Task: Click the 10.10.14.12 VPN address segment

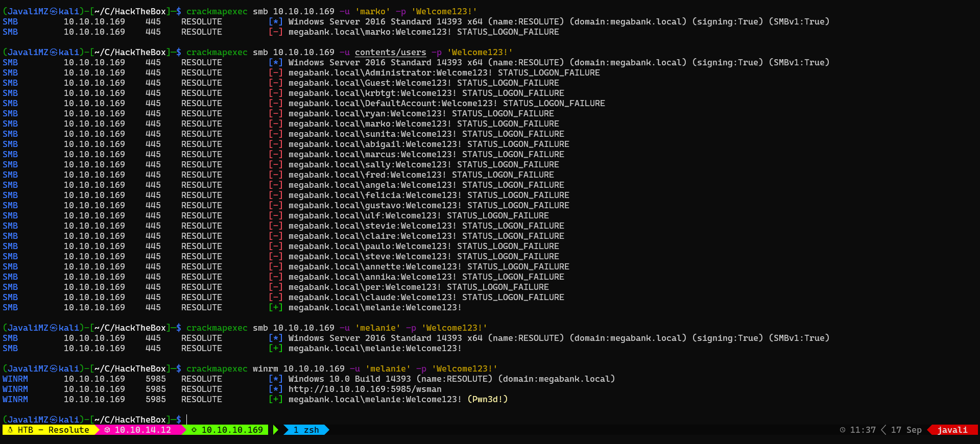Action: (143, 430)
